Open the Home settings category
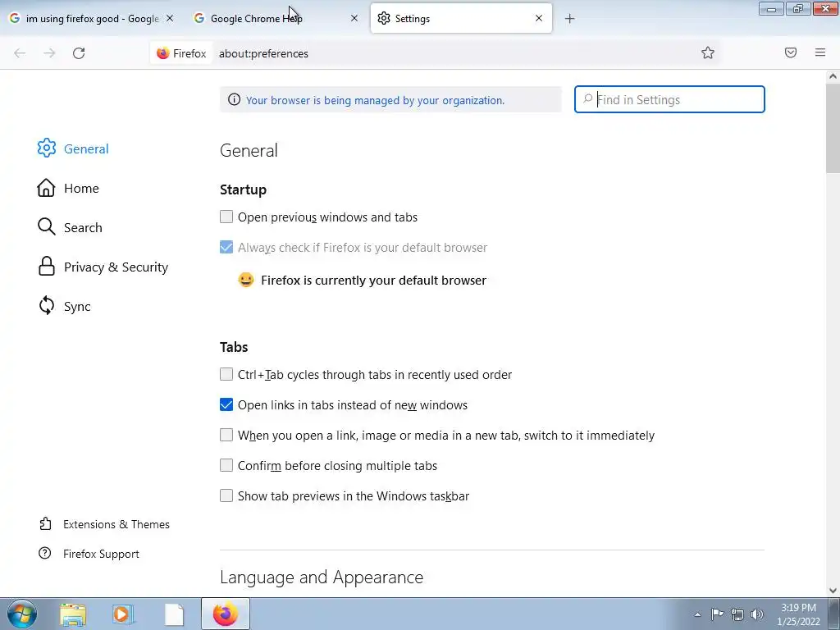The width and height of the screenshot is (840, 630). (x=68, y=188)
